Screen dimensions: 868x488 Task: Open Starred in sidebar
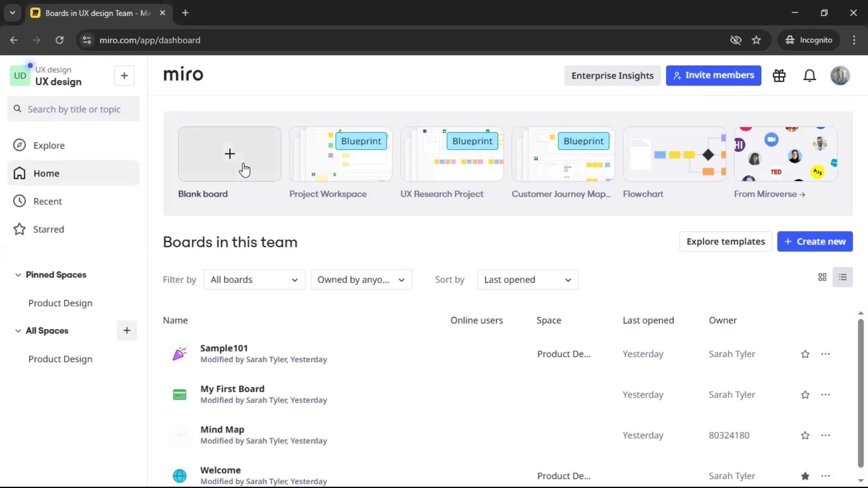(48, 230)
